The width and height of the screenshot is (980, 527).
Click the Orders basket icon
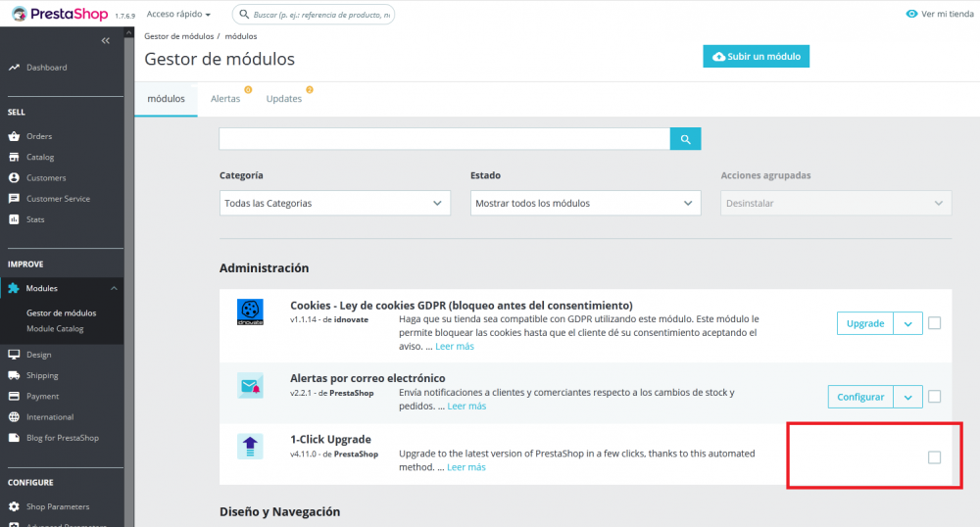[14, 136]
